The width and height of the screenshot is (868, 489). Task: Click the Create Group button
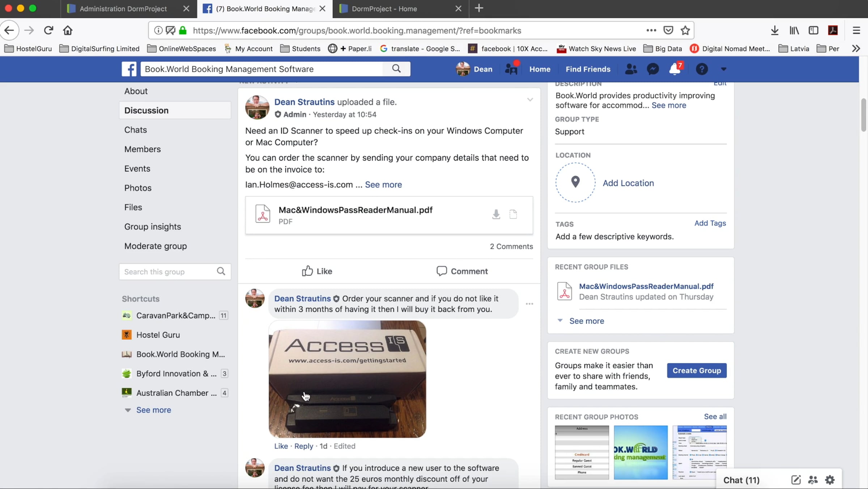coord(697,371)
